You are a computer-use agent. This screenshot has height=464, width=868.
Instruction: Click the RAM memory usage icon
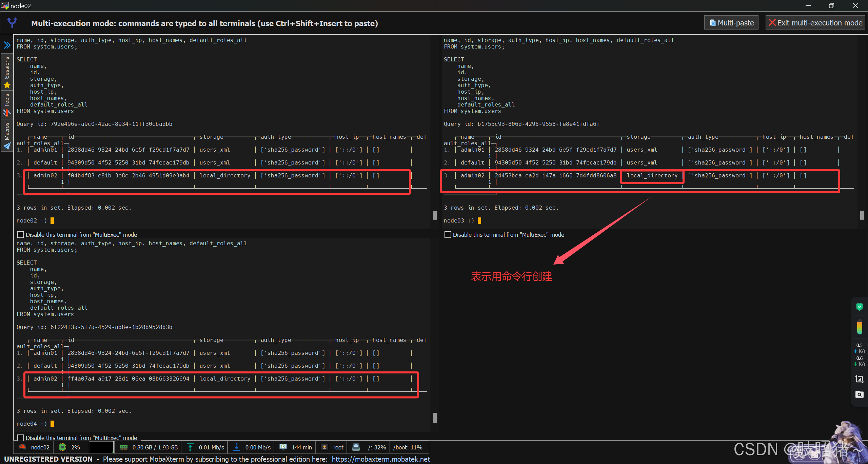coord(124,447)
